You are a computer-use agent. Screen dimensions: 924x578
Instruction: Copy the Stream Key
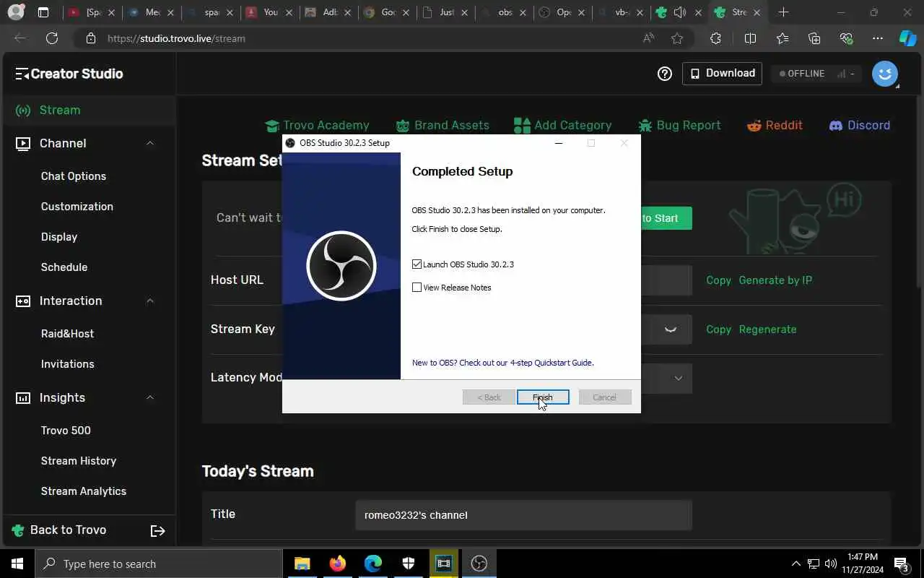tap(718, 329)
